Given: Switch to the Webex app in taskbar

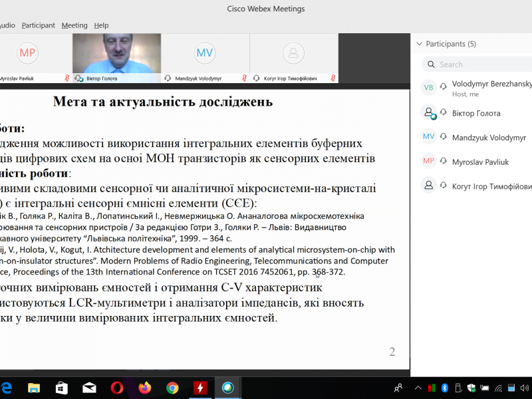Looking at the screenshot, I should [228, 388].
